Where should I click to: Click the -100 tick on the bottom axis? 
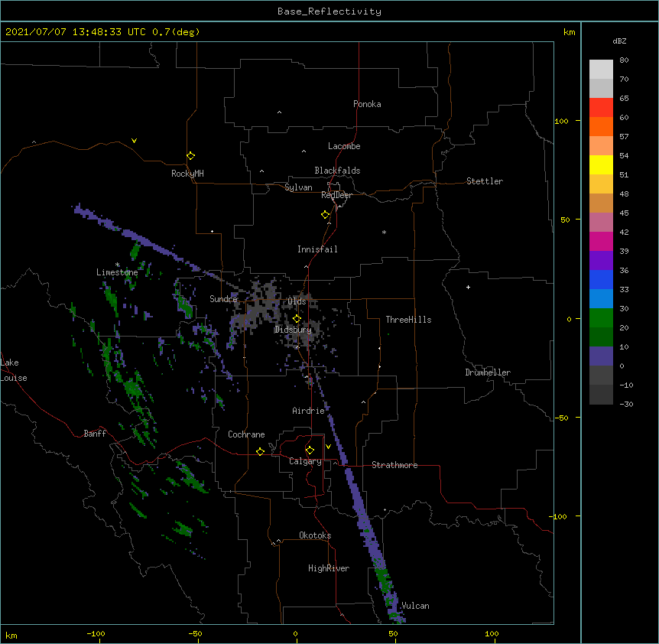click(x=96, y=634)
